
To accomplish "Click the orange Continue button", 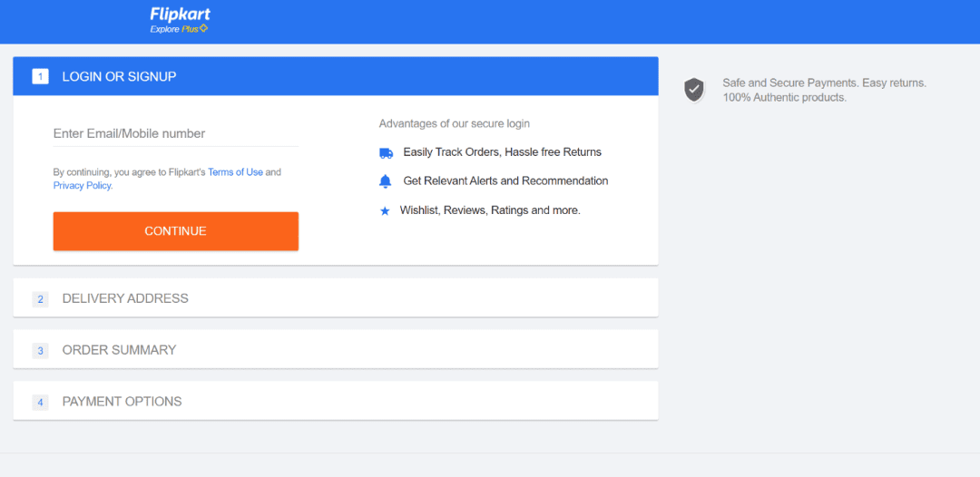I will point(176,231).
